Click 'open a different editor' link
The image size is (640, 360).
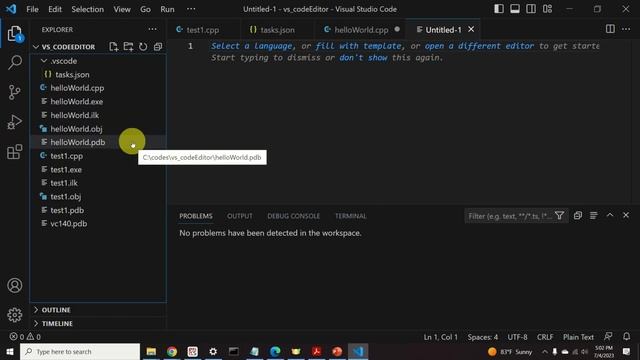pos(479,46)
